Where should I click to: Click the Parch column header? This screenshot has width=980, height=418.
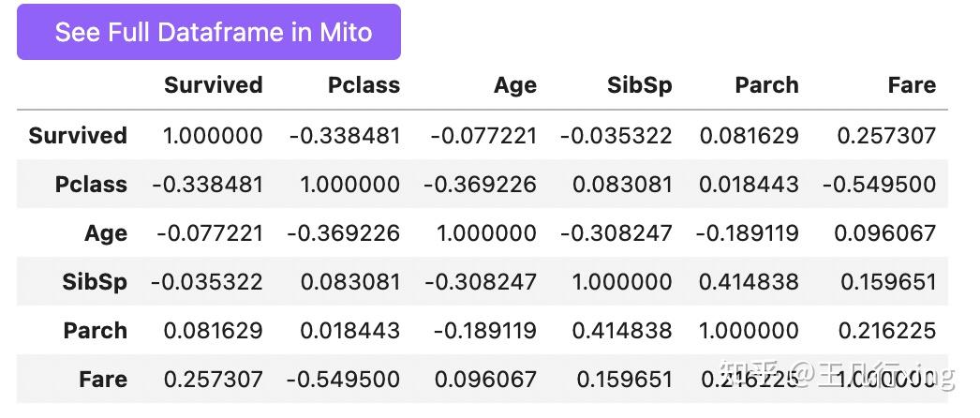[766, 85]
